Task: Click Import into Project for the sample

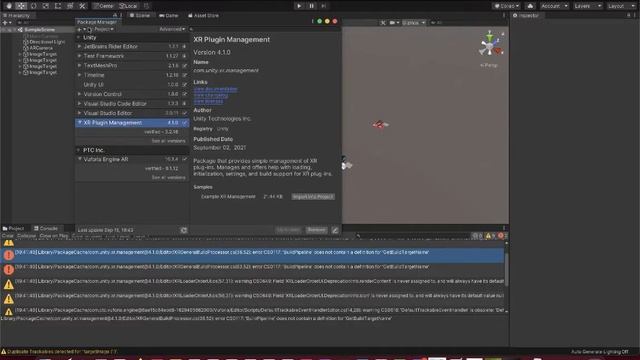Action: 313,197
